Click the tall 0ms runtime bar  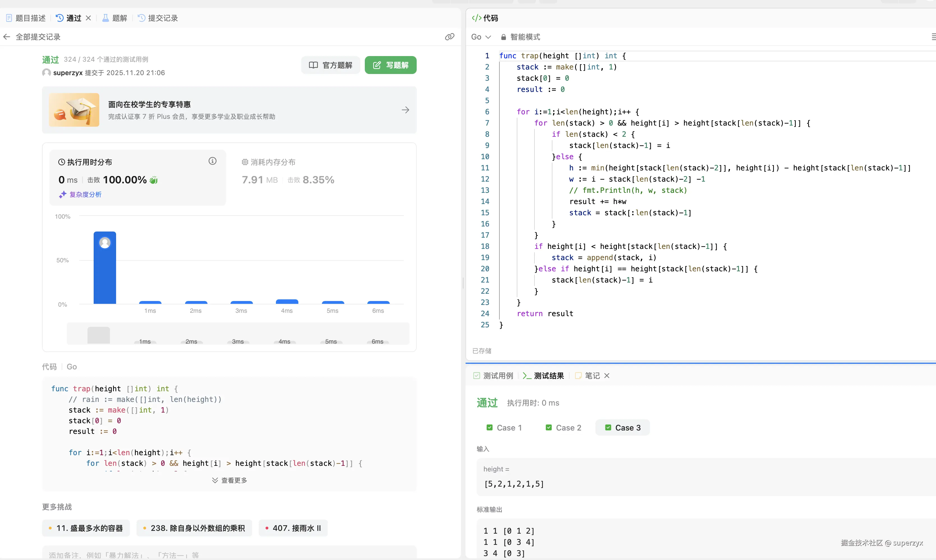point(105,268)
